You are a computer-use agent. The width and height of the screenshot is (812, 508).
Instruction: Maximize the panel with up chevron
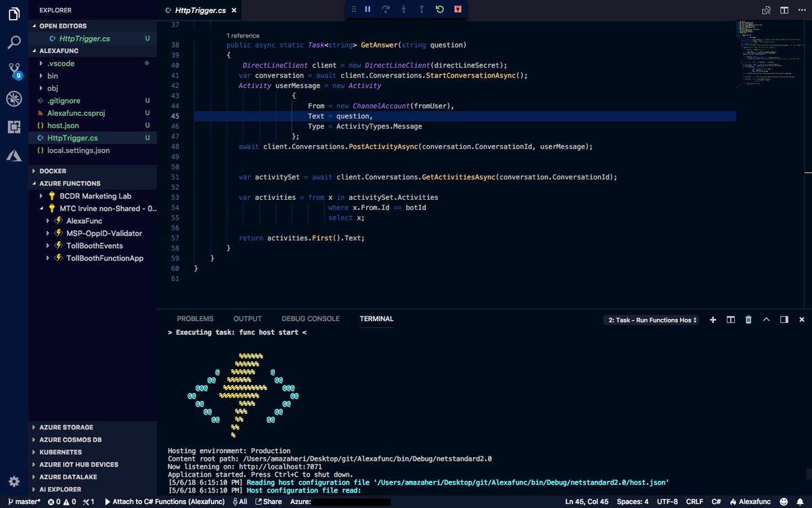[x=766, y=320]
